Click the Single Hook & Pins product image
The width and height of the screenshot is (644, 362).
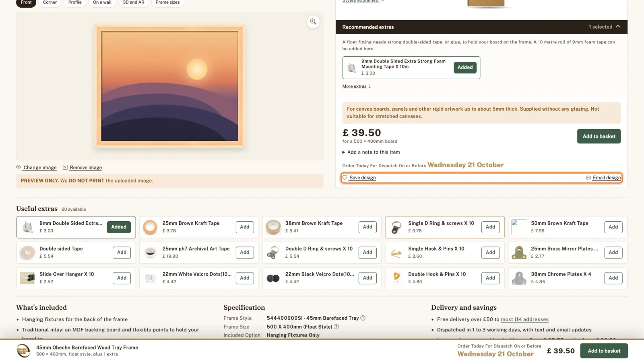(x=396, y=253)
